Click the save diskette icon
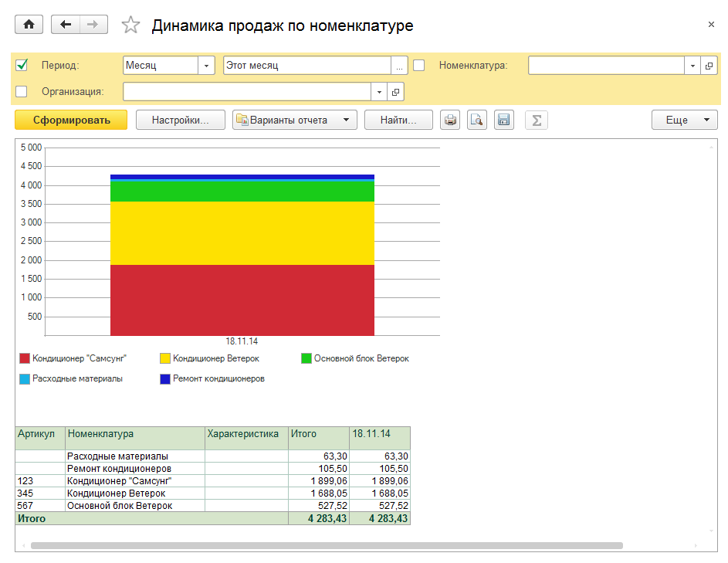 [x=503, y=120]
